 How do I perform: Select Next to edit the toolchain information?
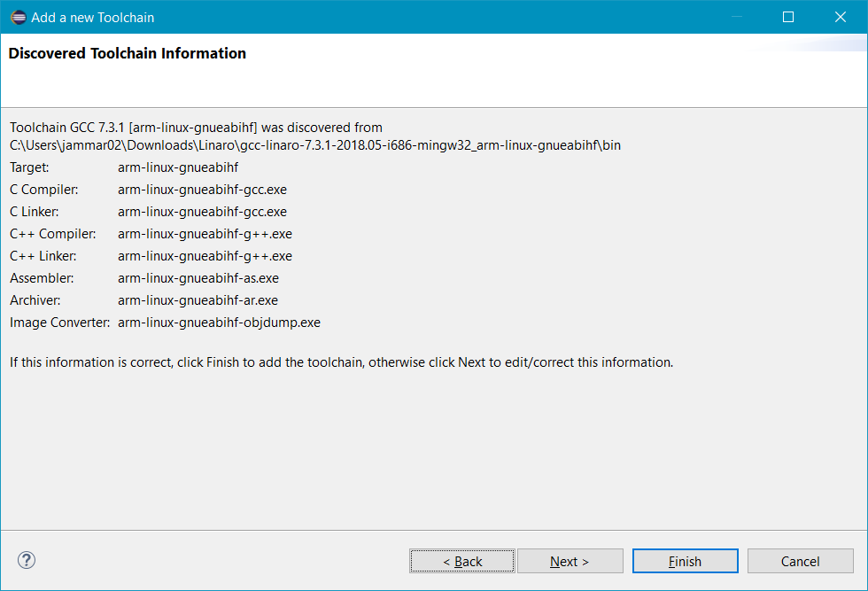click(570, 560)
